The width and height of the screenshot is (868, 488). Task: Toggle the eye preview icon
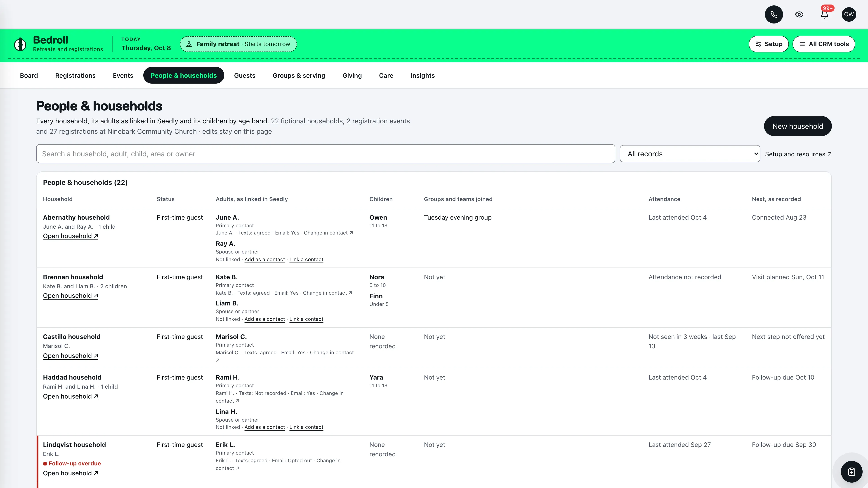coord(799,14)
